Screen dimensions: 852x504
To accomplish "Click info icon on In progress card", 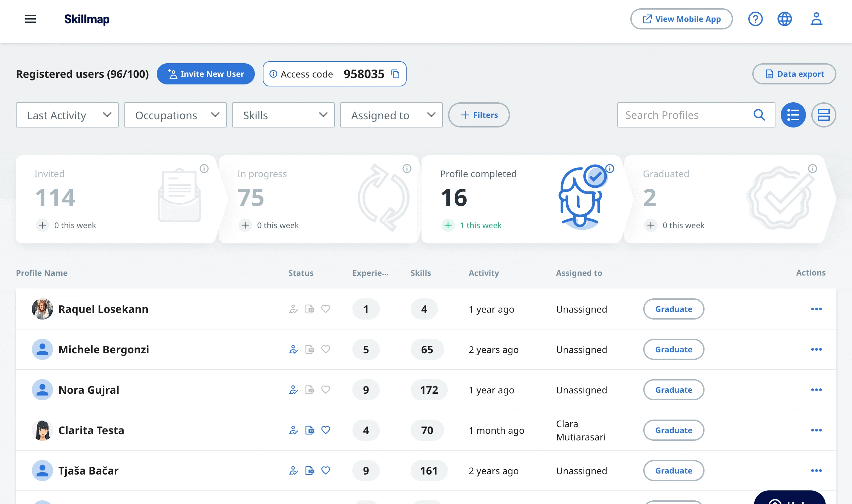I will tap(407, 169).
